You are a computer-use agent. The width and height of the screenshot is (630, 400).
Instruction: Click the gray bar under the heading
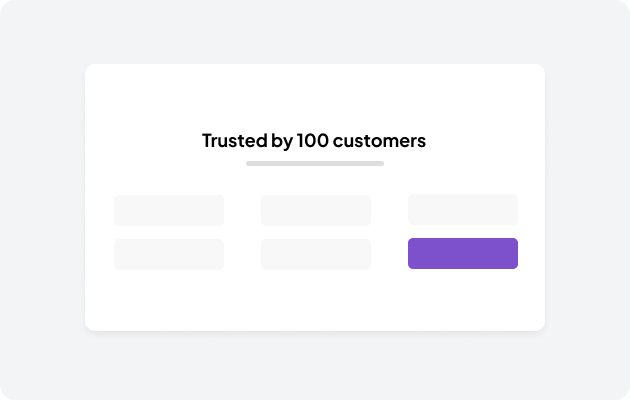tap(314, 163)
